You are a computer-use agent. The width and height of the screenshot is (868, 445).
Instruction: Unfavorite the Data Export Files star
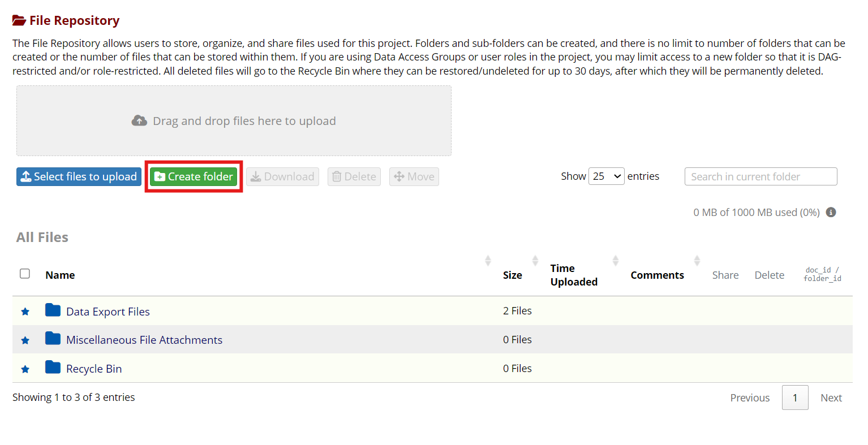pos(25,312)
